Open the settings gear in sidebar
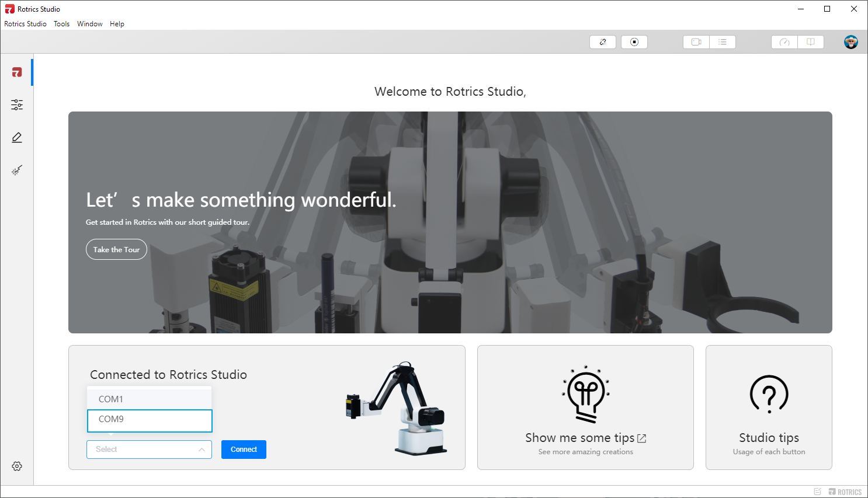Screen dimensions: 868x498 click(x=17, y=466)
